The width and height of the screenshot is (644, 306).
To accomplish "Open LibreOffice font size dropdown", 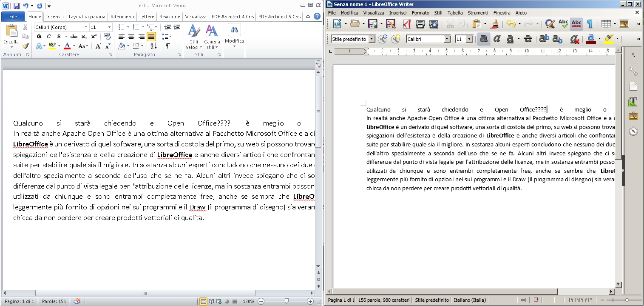I will pyautogui.click(x=470, y=39).
